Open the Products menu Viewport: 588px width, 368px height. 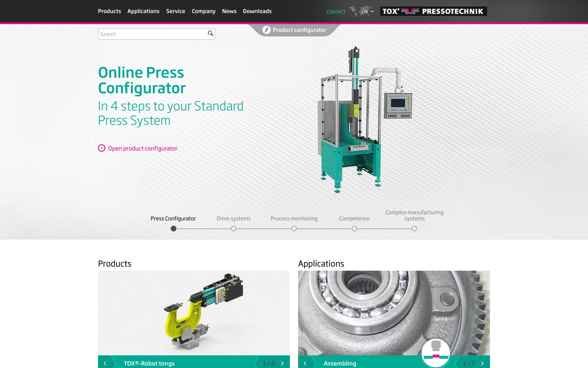click(109, 11)
